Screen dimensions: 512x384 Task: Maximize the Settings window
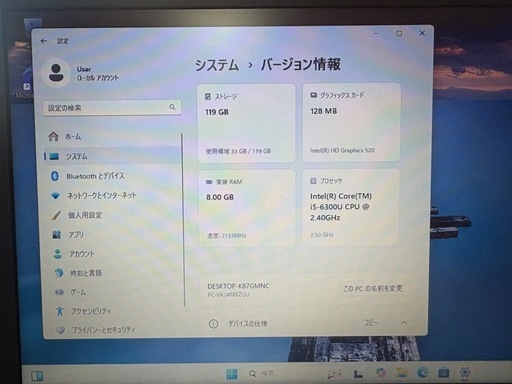click(x=399, y=33)
